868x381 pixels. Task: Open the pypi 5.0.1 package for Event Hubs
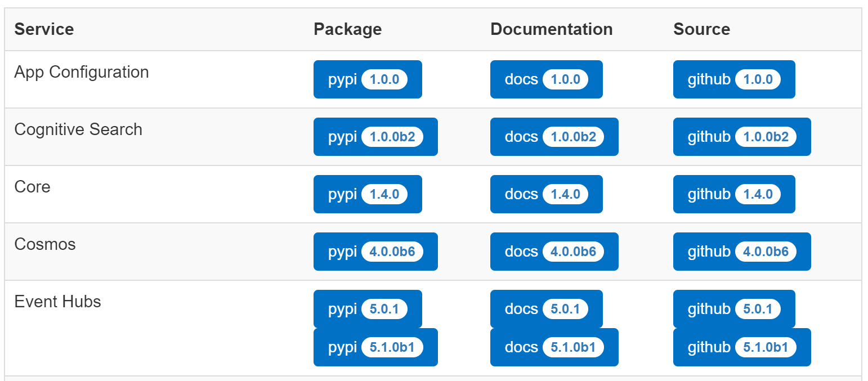click(367, 309)
